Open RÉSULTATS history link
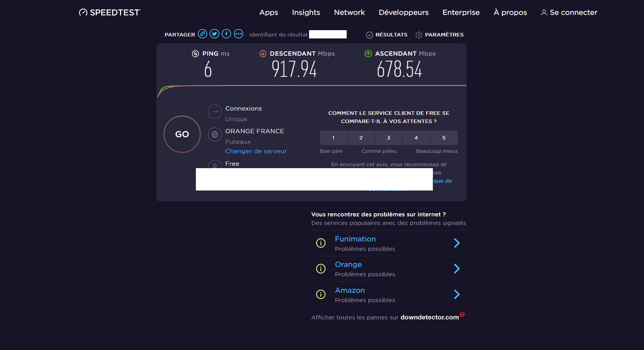The image size is (644, 350). pos(391,35)
